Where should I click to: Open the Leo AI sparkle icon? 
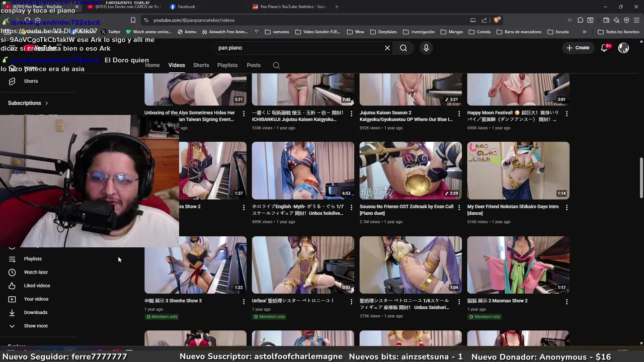[x=616, y=20]
